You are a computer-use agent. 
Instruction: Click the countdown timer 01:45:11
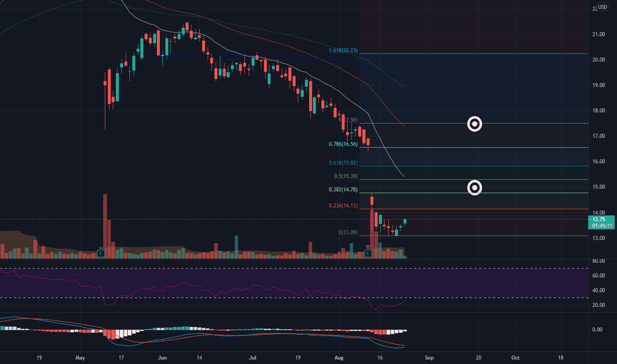602,226
